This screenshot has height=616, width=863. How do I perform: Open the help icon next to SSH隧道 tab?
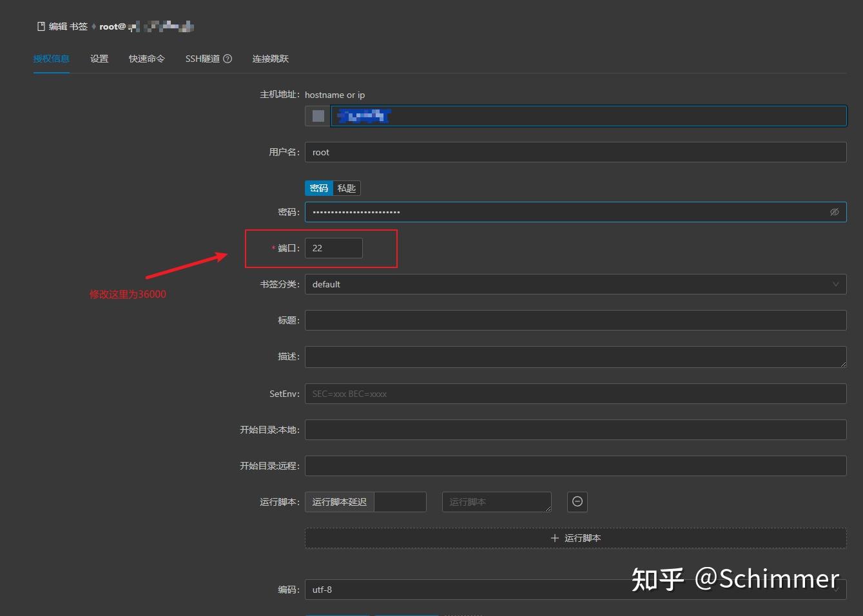[228, 58]
